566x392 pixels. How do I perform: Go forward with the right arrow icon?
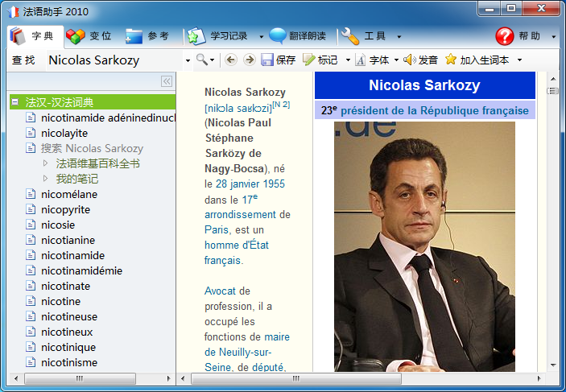(249, 60)
